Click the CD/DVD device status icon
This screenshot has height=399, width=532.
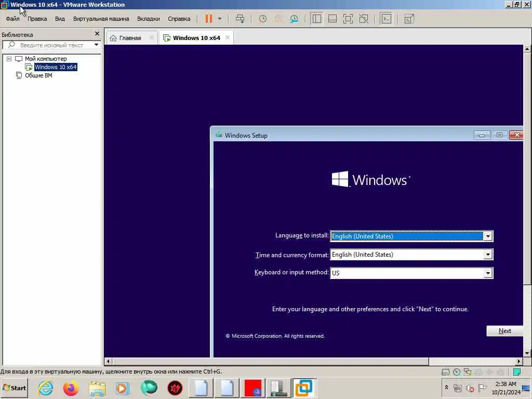(x=456, y=372)
